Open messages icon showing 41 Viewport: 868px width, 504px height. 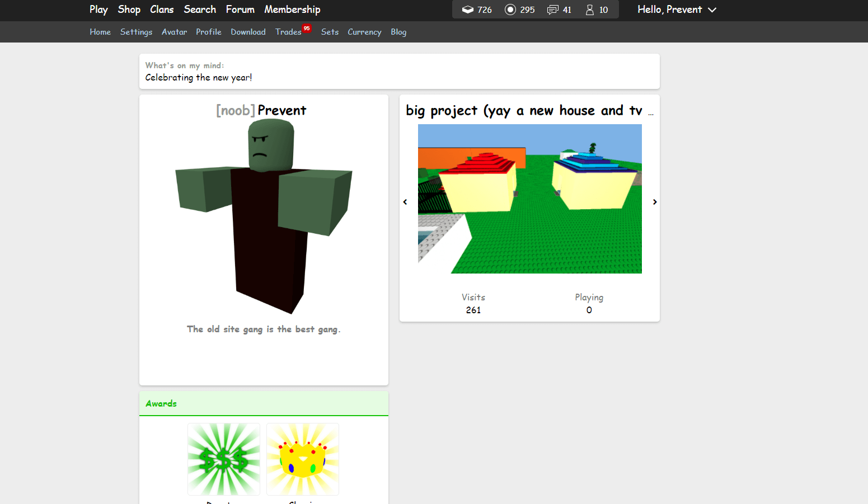coord(553,10)
